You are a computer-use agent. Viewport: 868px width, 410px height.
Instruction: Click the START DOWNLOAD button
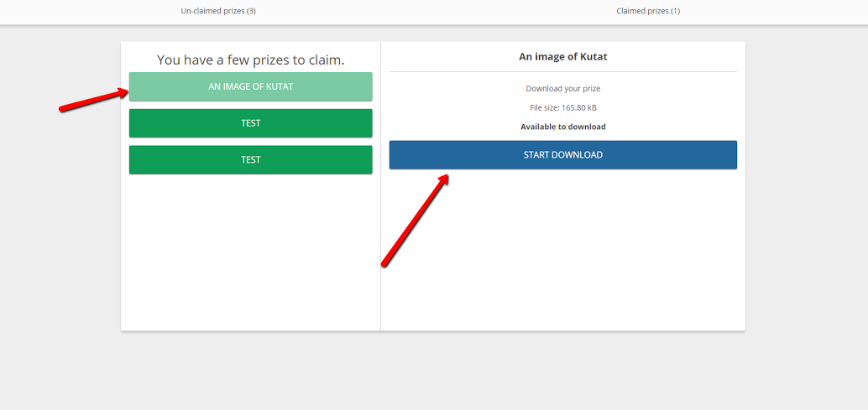[x=563, y=155]
